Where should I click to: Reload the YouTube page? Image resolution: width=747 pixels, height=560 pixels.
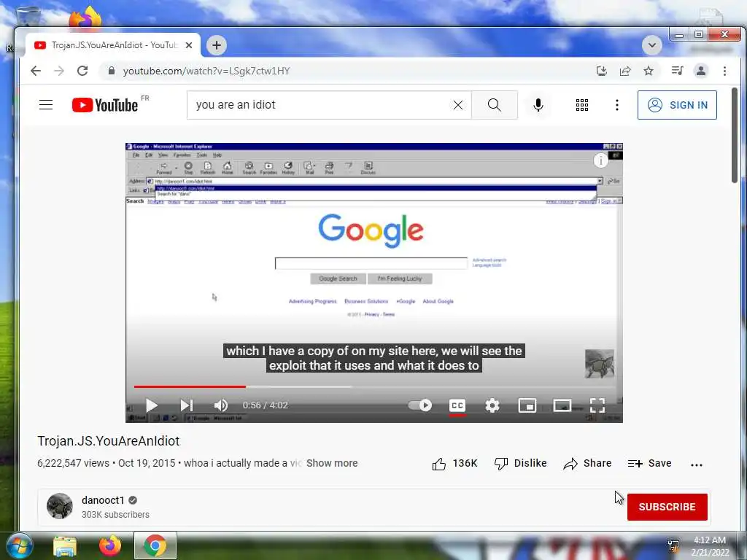pos(82,71)
